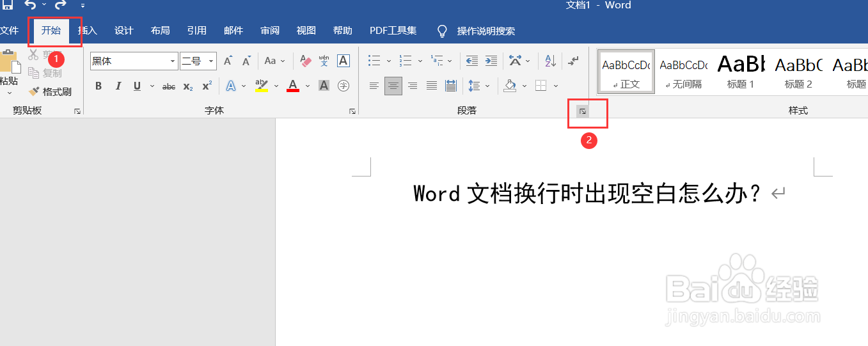868x346 pixels.
Task: Apply the 无间隔 (No Spacing) style
Action: [x=684, y=72]
